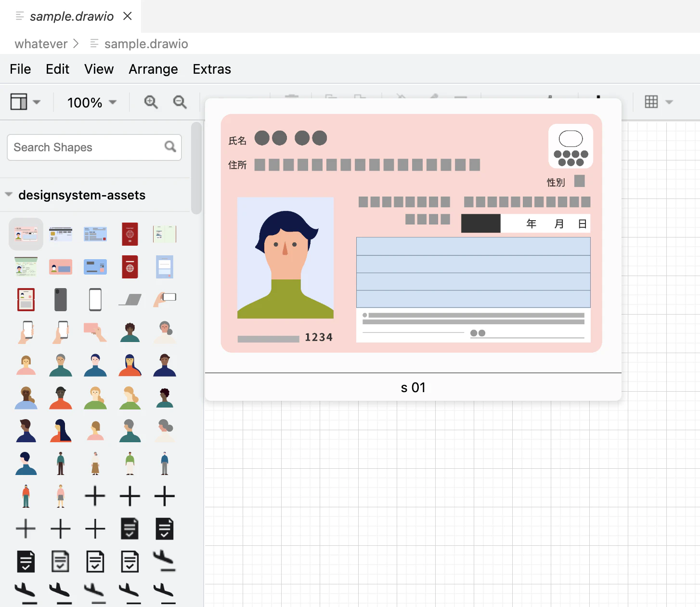This screenshot has width=700, height=607.
Task: Open the Arrange menu
Action: [153, 69]
